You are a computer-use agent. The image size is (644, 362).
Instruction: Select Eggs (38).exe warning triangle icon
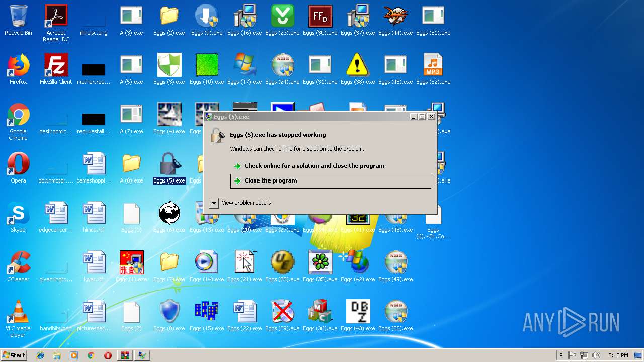pyautogui.click(x=358, y=65)
